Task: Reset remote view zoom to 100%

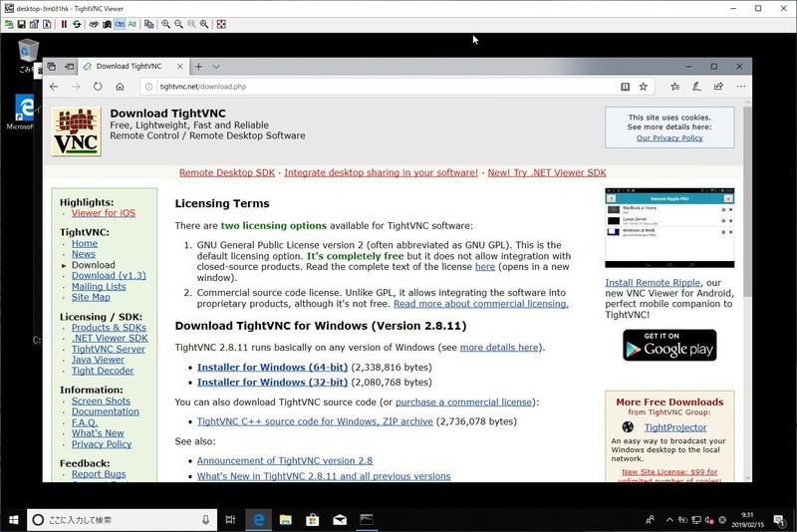Action: tap(191, 24)
